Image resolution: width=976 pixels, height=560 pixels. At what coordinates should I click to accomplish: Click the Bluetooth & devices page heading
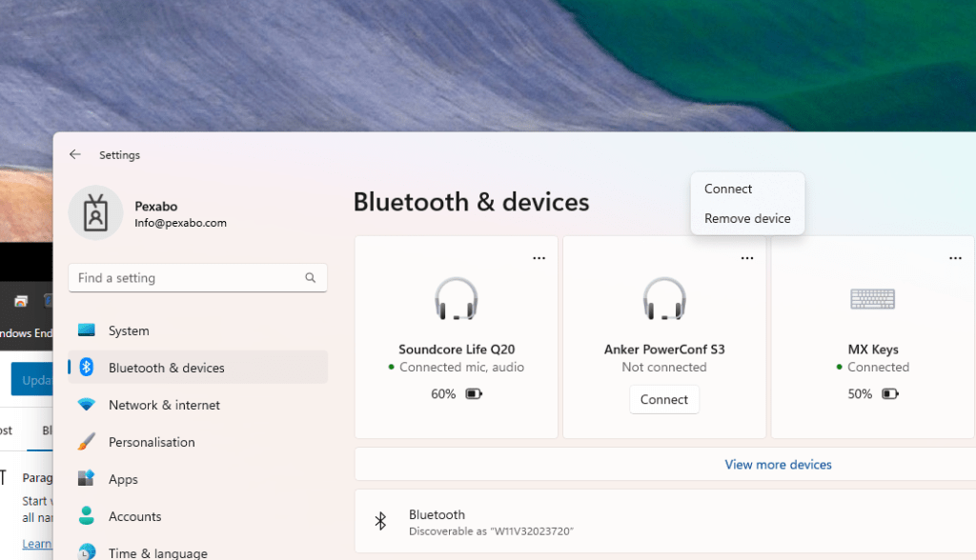(x=471, y=202)
